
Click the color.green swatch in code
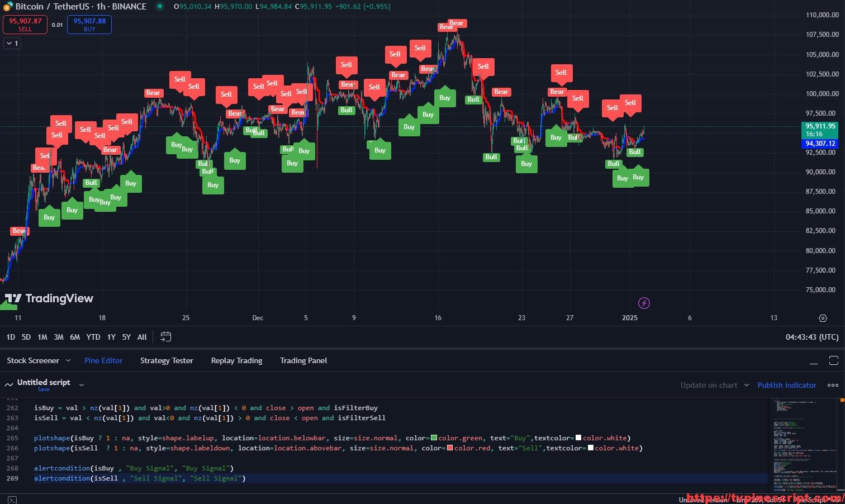tap(434, 438)
